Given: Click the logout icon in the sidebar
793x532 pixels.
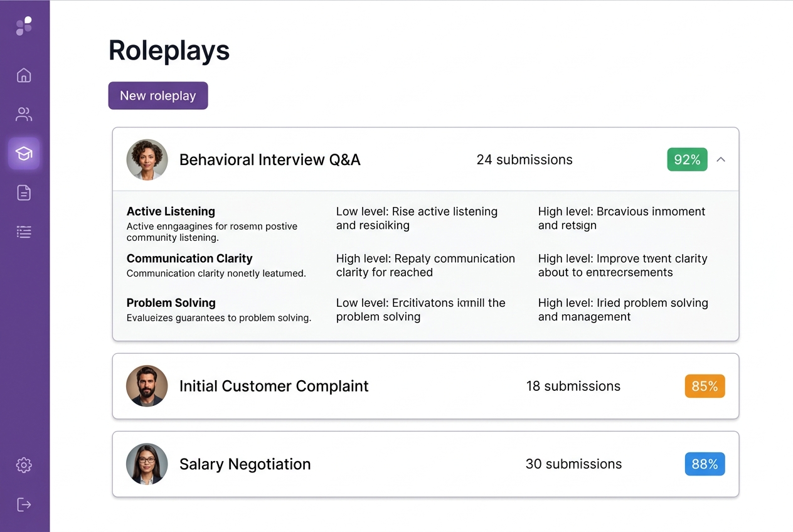Looking at the screenshot, I should (x=24, y=504).
